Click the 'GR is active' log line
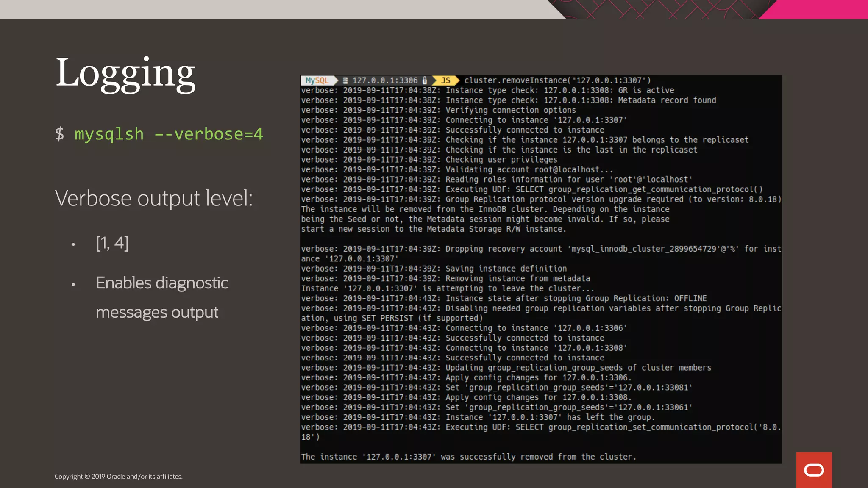 487,90
